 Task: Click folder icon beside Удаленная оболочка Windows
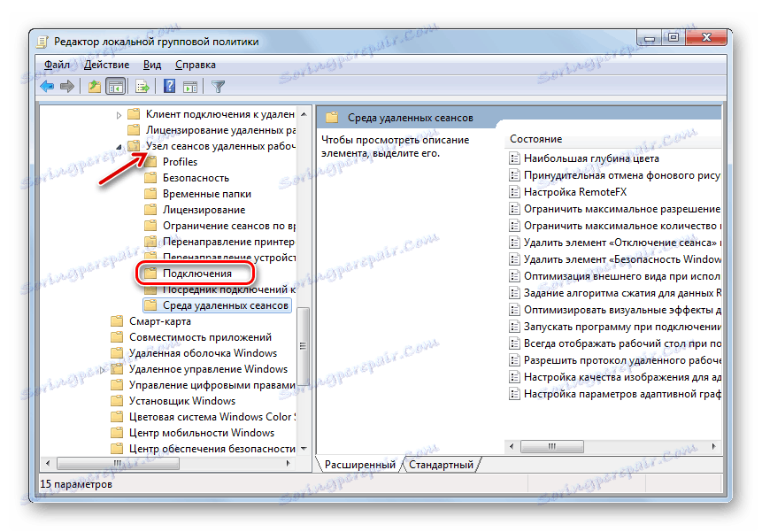coord(117,353)
